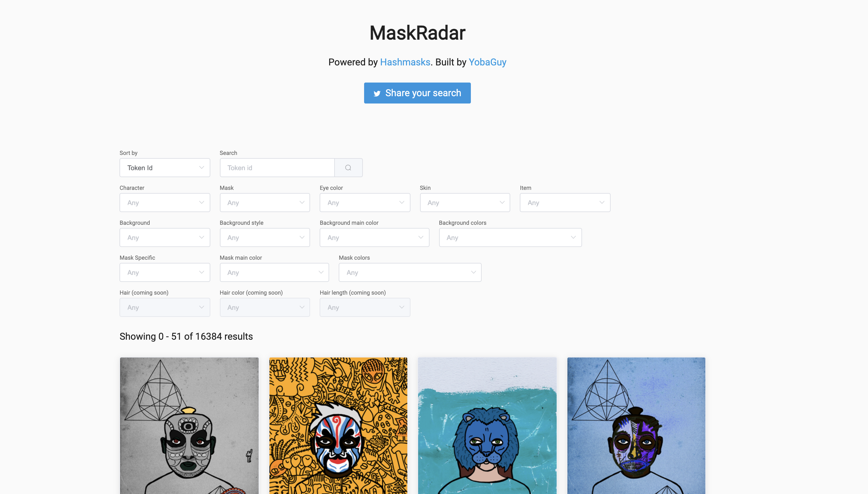Open the Item filter dropdown
868x494 pixels.
[565, 203]
